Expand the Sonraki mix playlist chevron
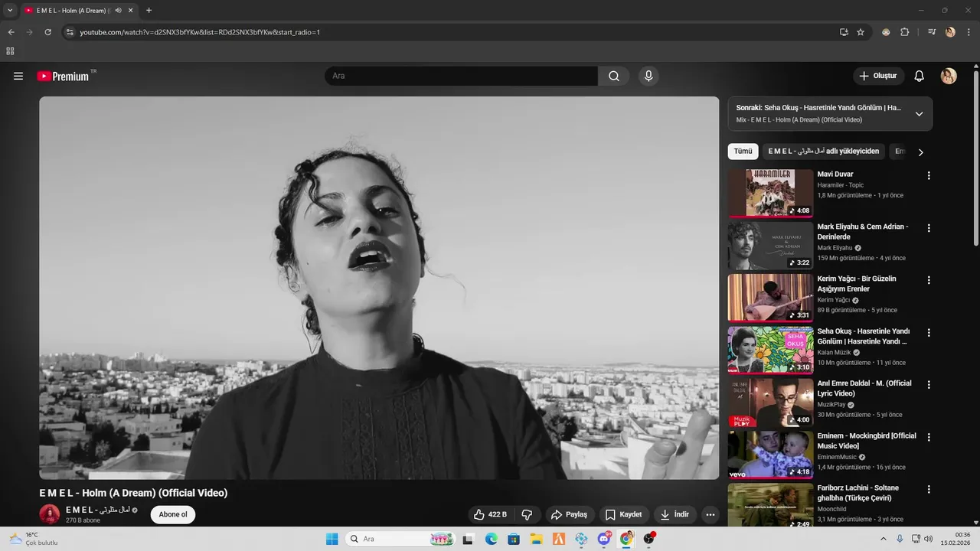 [x=919, y=114]
